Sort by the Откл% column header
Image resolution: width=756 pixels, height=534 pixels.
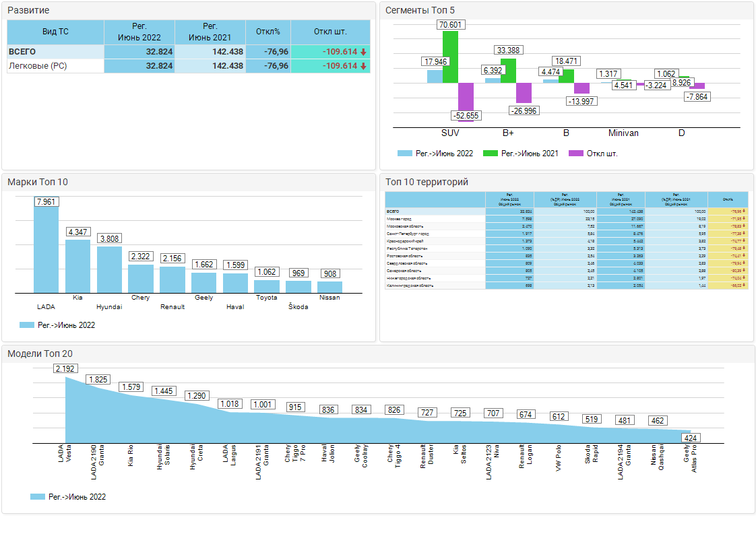267,32
